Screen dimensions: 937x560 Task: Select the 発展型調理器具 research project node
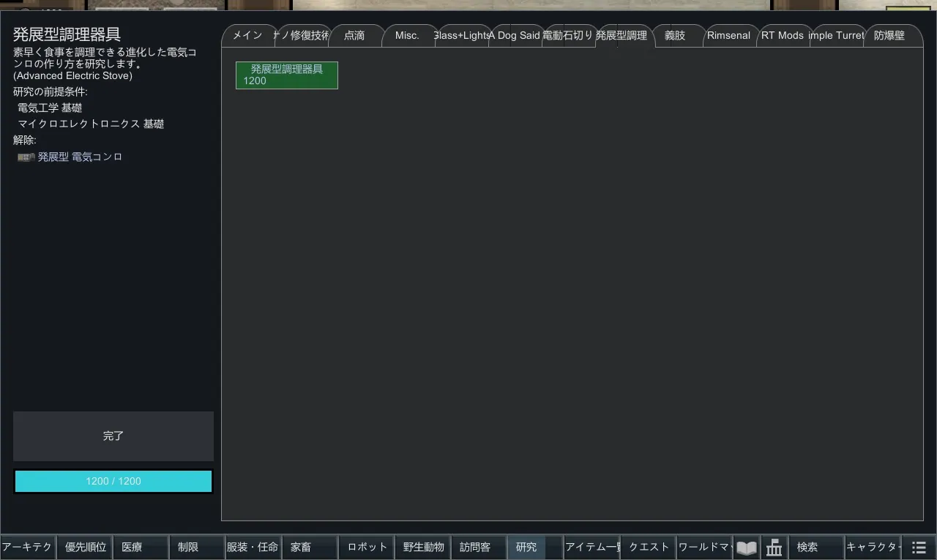tap(286, 75)
